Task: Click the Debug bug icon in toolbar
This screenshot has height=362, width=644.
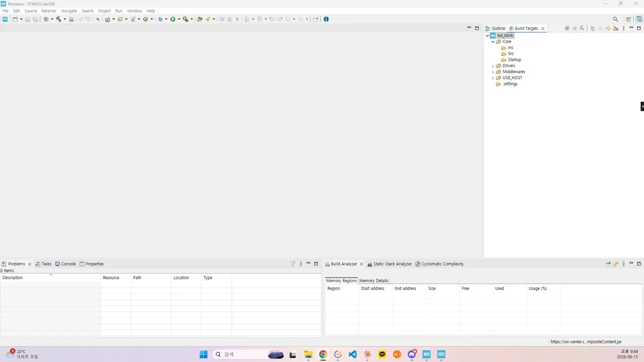Action: click(160, 19)
